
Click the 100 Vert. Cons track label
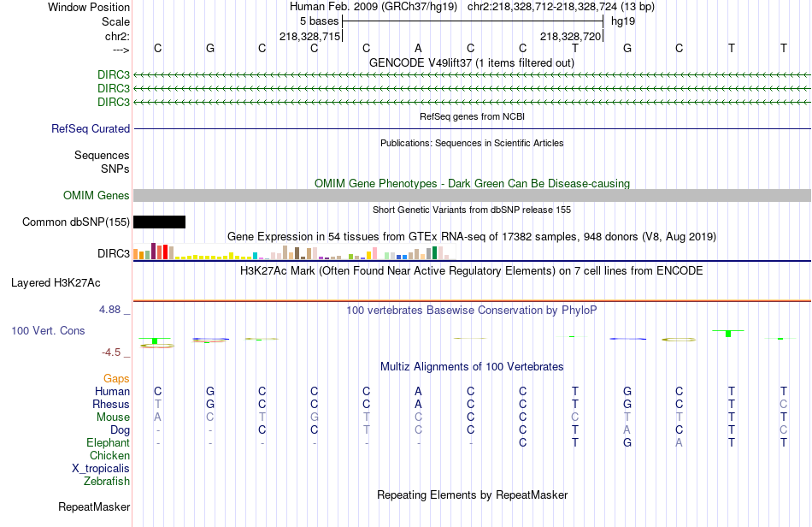pos(48,330)
